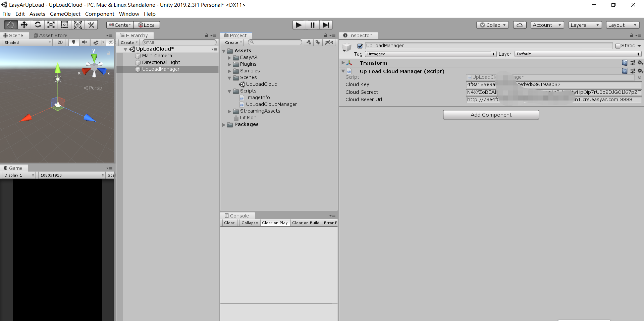
Task: Click the Project search field
Action: [x=275, y=43]
